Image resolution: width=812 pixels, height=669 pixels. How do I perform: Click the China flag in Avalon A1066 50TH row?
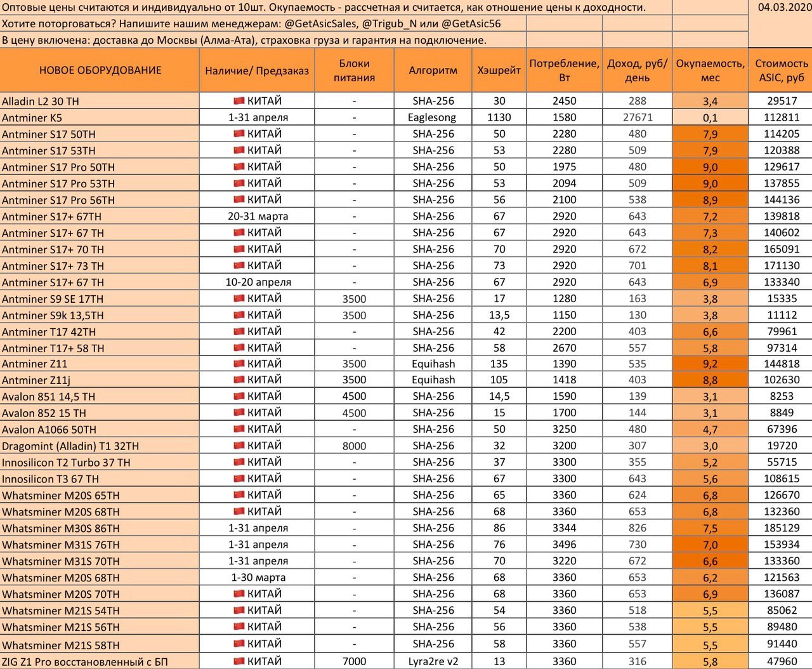click(x=239, y=430)
